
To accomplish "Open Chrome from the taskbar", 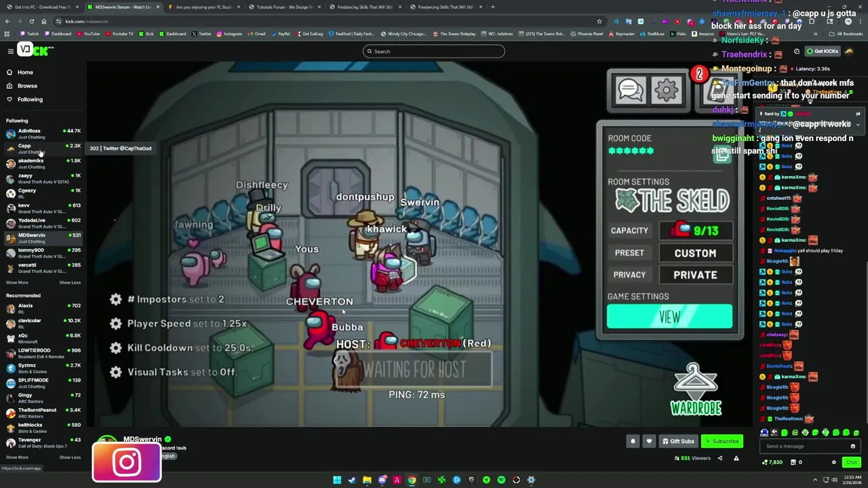I will [x=412, y=480].
